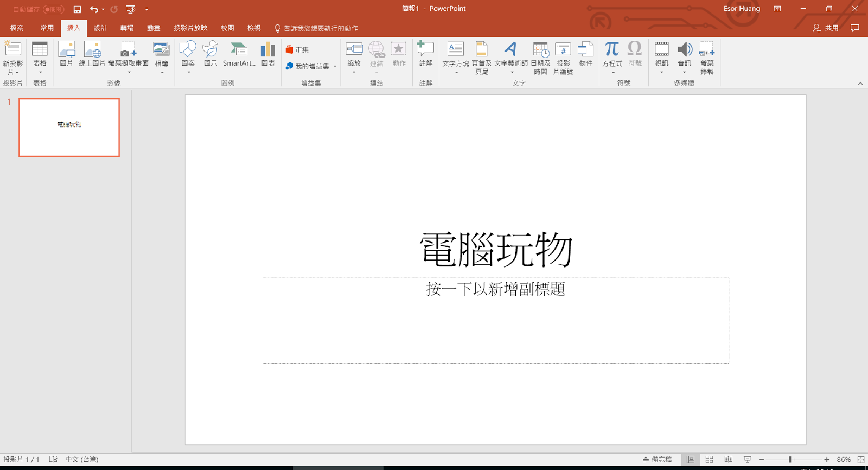Switch to the Design (設計) tab

click(100, 28)
